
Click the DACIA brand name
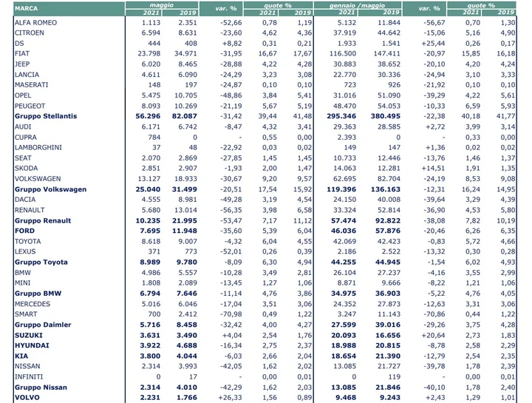(x=25, y=200)
